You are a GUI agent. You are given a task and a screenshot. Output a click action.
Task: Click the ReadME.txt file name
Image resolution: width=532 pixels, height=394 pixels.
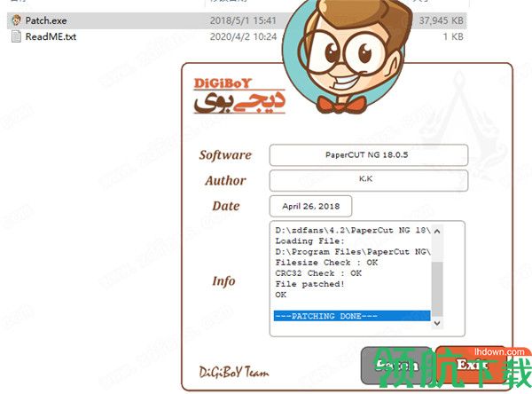51,36
